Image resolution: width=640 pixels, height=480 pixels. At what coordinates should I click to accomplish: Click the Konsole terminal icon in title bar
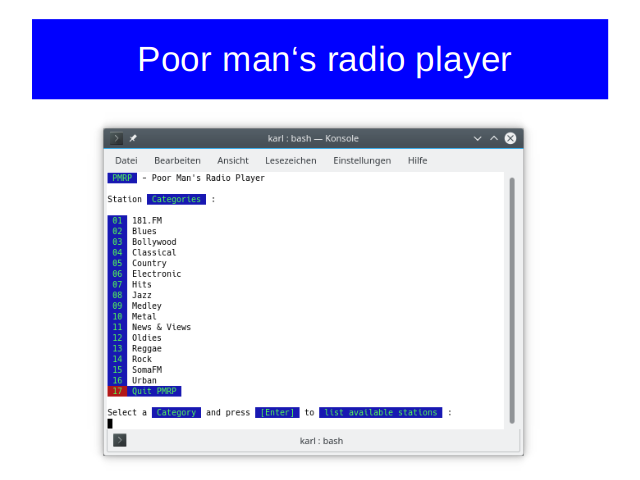click(x=117, y=138)
